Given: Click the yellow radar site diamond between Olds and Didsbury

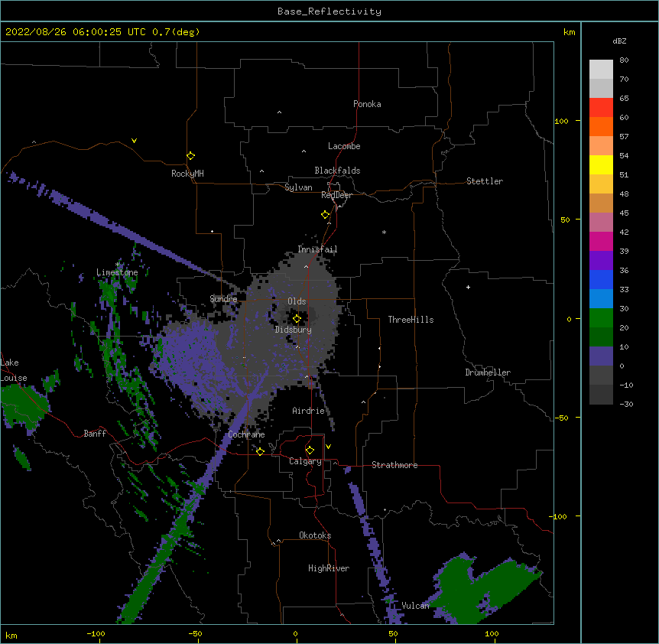Looking at the screenshot, I should pyautogui.click(x=297, y=319).
